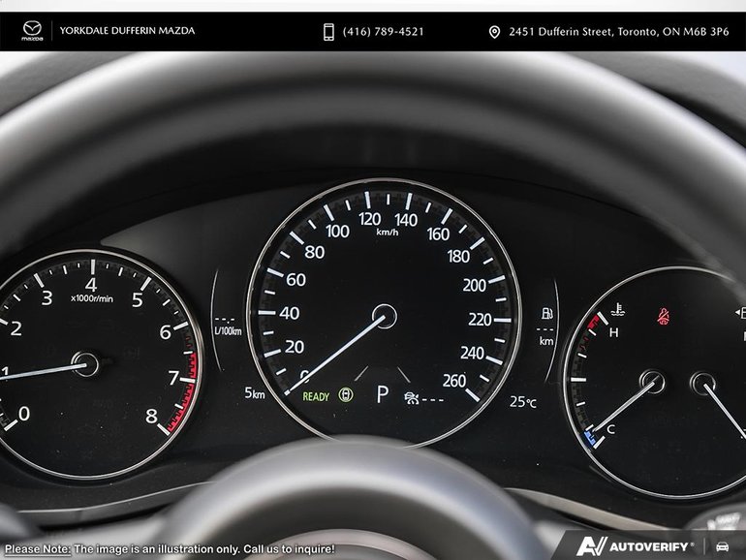This screenshot has width=746, height=560.
Task: Click the coolant temperature icon near H
Action: click(618, 313)
